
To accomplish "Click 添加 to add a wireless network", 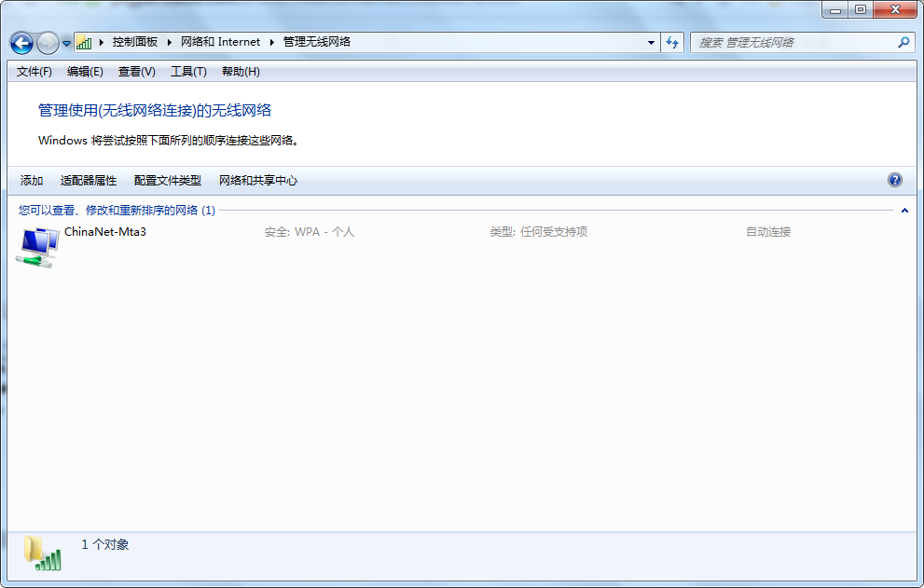I will tap(32, 181).
